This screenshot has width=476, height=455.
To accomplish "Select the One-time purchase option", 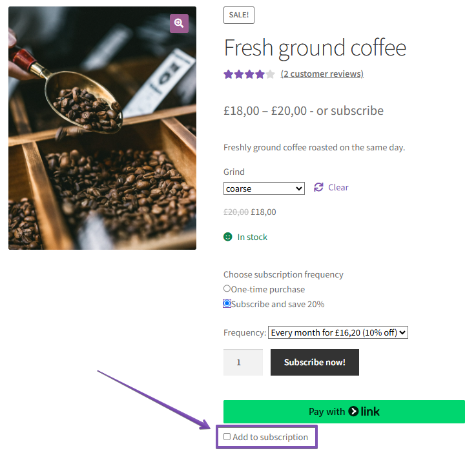I will click(227, 288).
